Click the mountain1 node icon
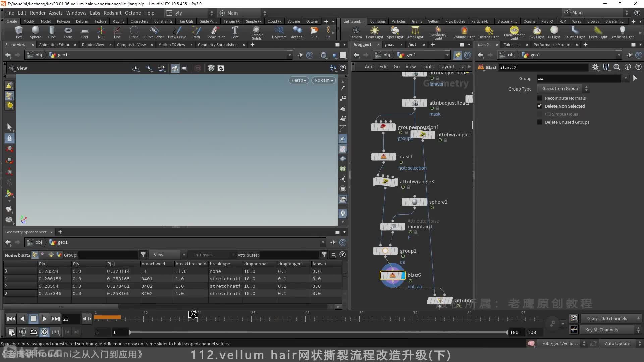This screenshot has width=644, height=362. [392, 226]
